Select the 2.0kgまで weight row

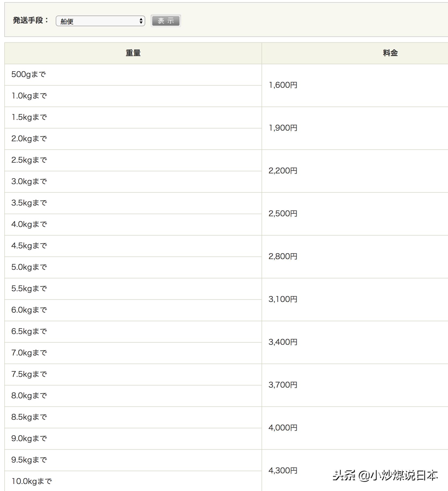click(x=29, y=139)
